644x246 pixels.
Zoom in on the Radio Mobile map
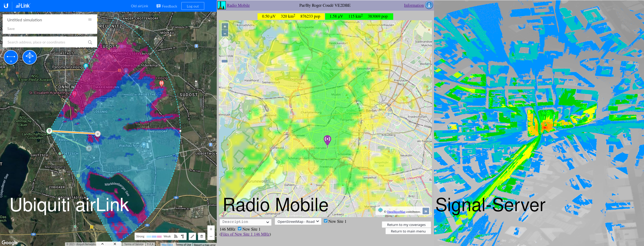[x=225, y=27]
